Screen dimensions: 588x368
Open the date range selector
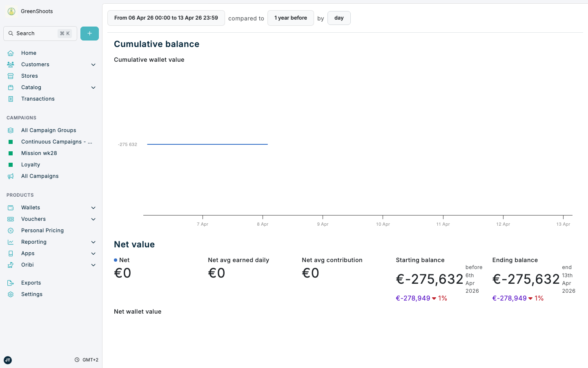[x=166, y=18]
